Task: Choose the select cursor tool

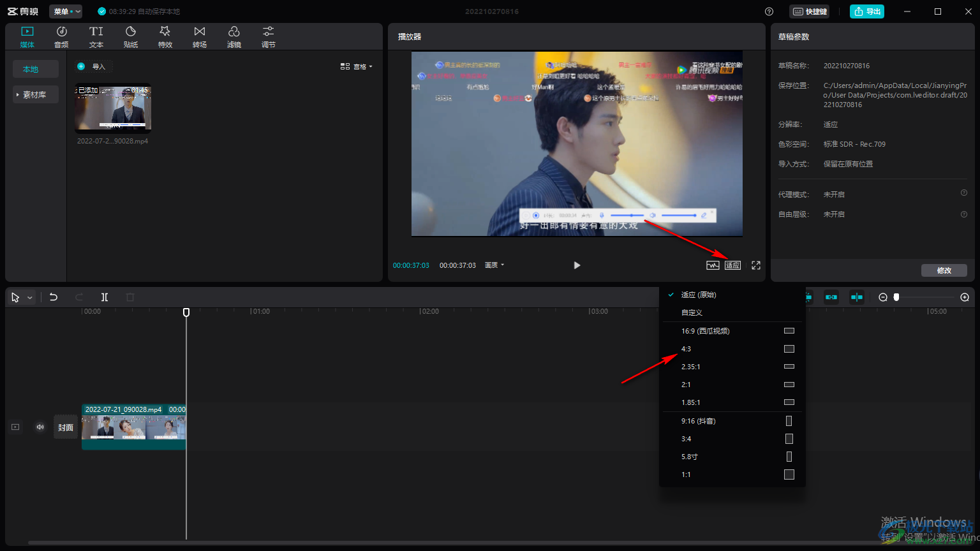Action: 15,297
